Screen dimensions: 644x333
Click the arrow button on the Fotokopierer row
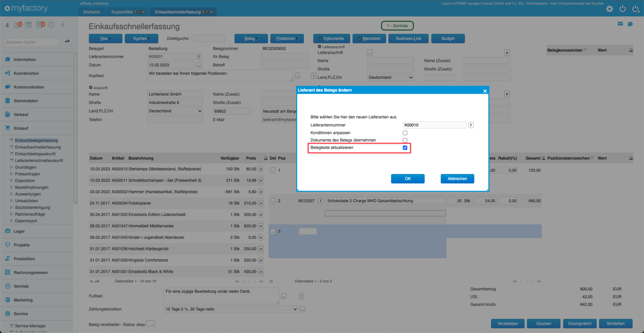pos(260,203)
